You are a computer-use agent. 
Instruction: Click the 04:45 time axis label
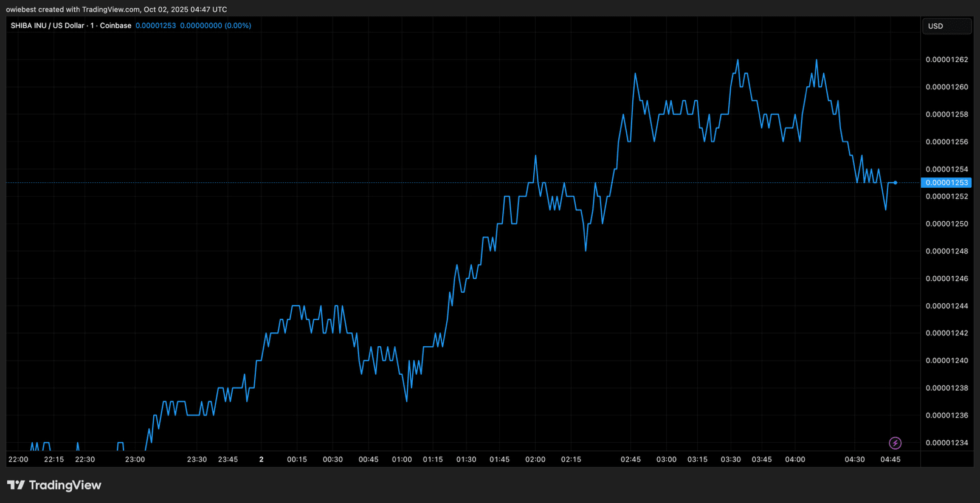coord(890,459)
